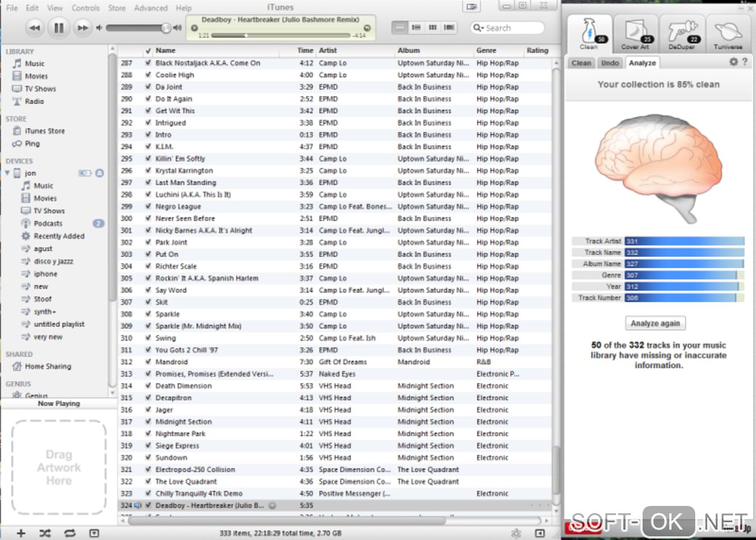This screenshot has height=540, width=756.
Task: Open the TuneUp Clean tool
Action: click(x=588, y=34)
